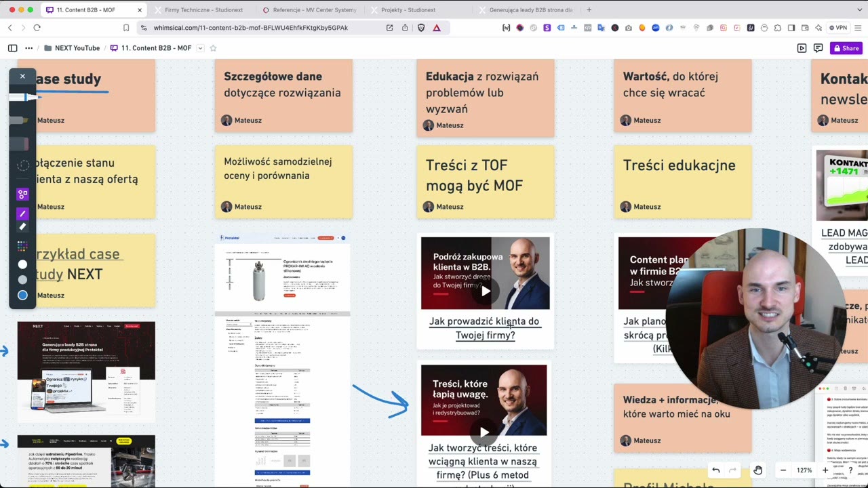The height and width of the screenshot is (488, 868).
Task: Open the 127% zoom level menu
Action: [x=804, y=470]
